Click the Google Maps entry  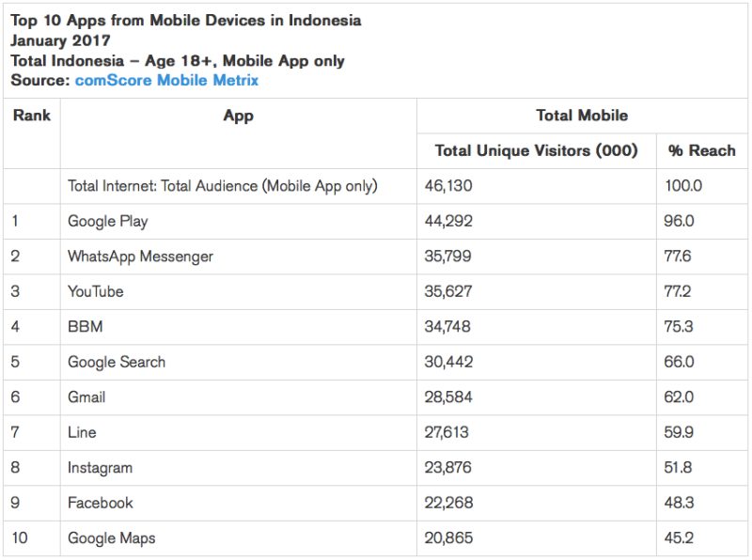pyautogui.click(x=111, y=538)
